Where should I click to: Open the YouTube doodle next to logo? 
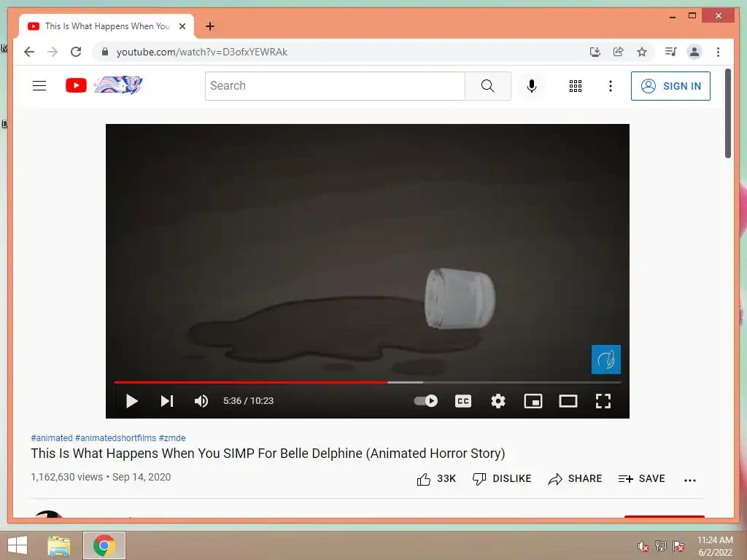[118, 85]
